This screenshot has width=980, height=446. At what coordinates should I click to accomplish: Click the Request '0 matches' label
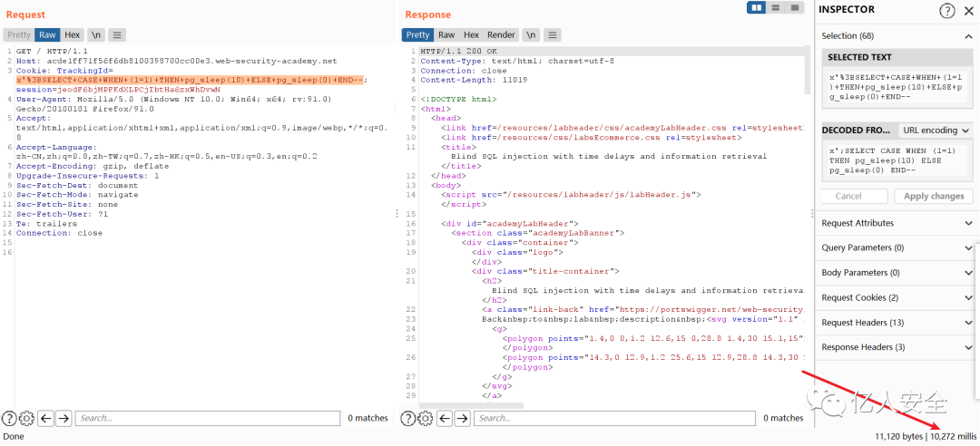[367, 418]
